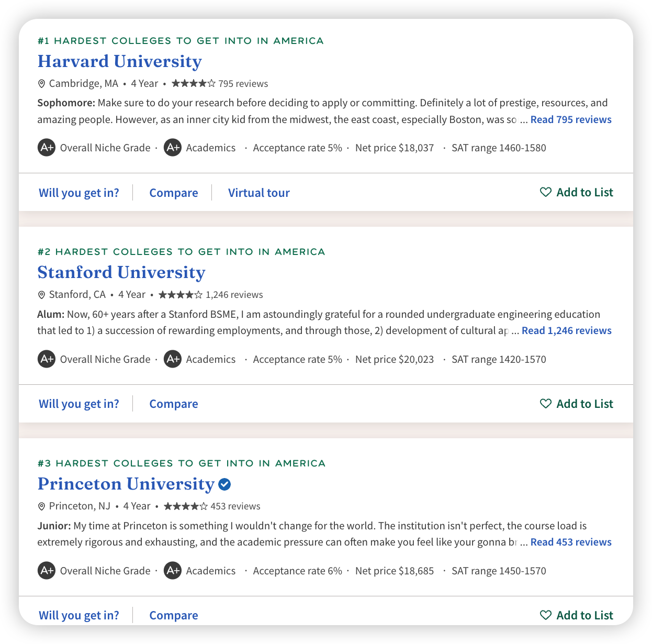The height and width of the screenshot is (644, 652).
Task: Click Compare on the Princeton card
Action: (x=174, y=615)
